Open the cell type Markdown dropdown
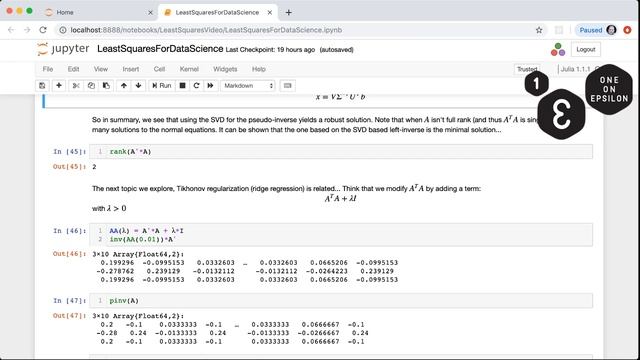640x360 pixels. pyautogui.click(x=248, y=86)
